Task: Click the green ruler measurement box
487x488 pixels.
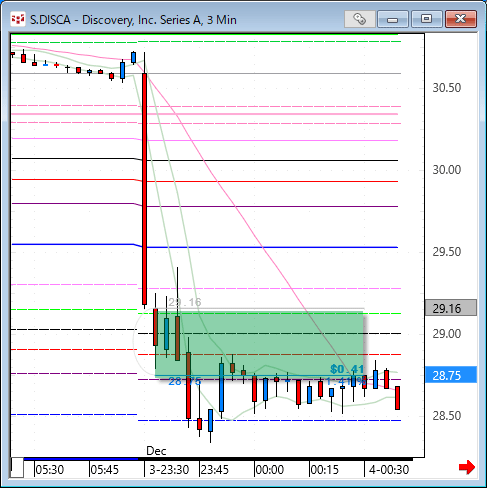Action: [x=259, y=344]
